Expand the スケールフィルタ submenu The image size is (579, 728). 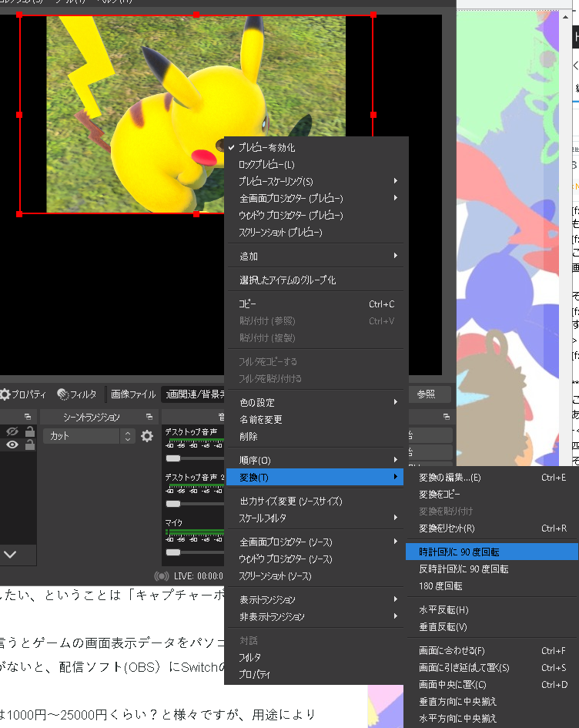[x=315, y=518]
